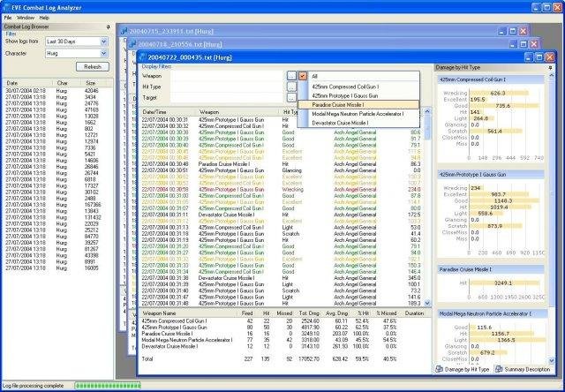Viewport: 565px width, 392px height.
Task: Switch to Summary Description tab
Action: [523, 369]
